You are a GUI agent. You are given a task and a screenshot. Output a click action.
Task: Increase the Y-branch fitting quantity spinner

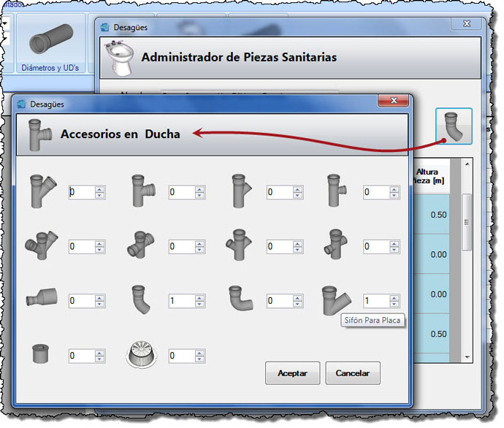[x=100, y=189]
